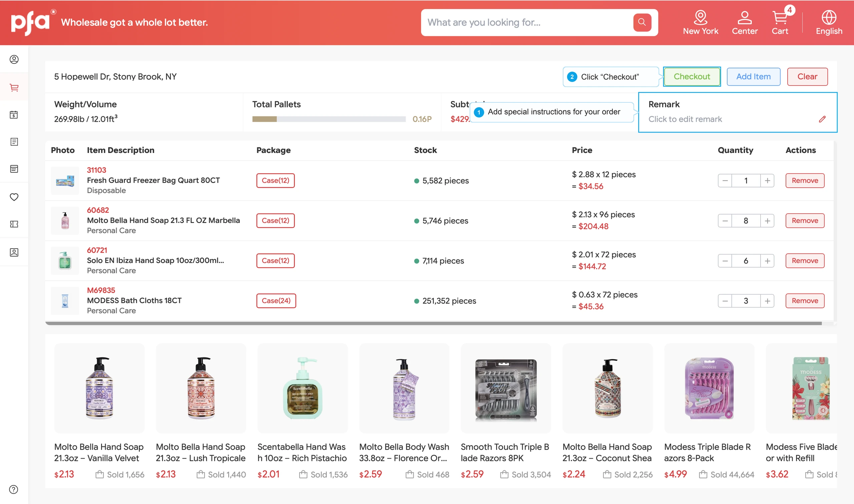Click the PFA logo in the header
Image resolution: width=854 pixels, height=504 pixels.
click(x=33, y=22)
